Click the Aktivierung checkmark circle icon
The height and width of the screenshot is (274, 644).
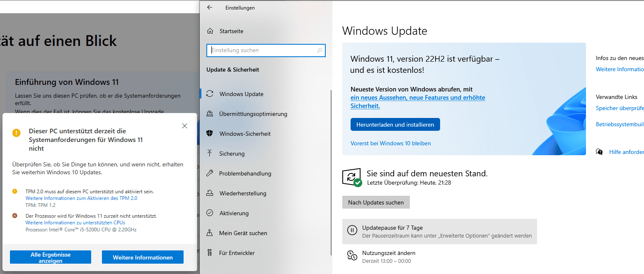pyautogui.click(x=210, y=213)
